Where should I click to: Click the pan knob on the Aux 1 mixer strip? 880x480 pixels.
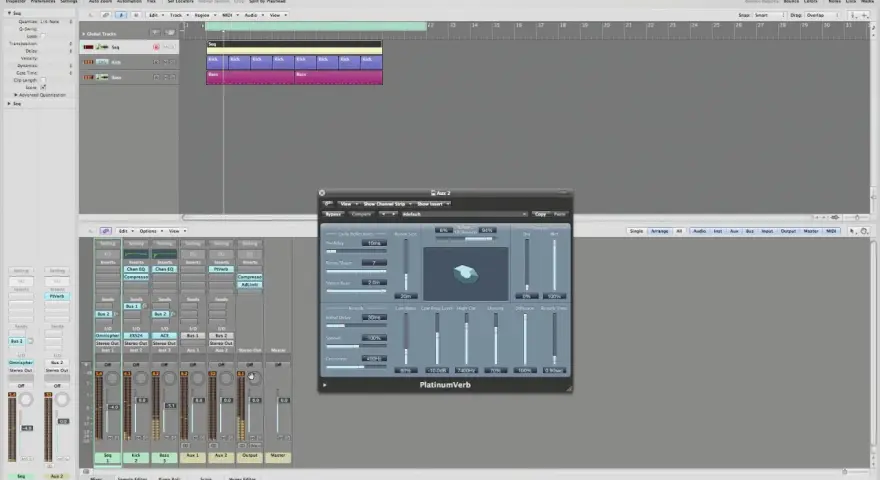tap(198, 379)
